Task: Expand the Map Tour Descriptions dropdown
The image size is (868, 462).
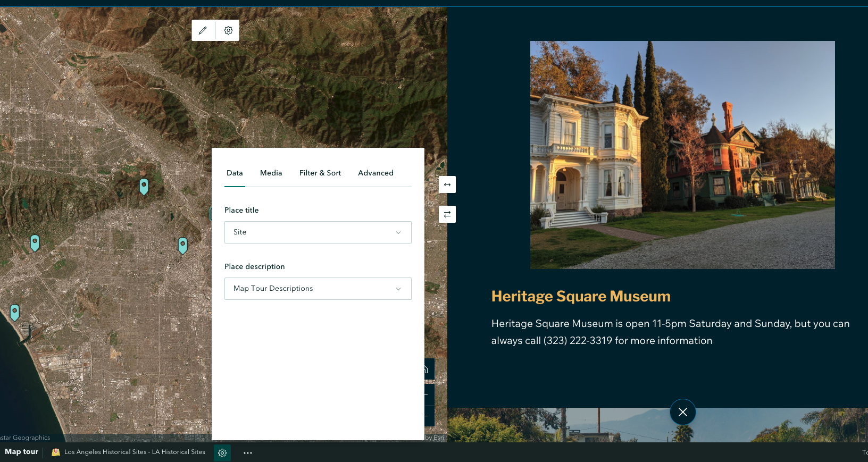Action: coord(318,289)
